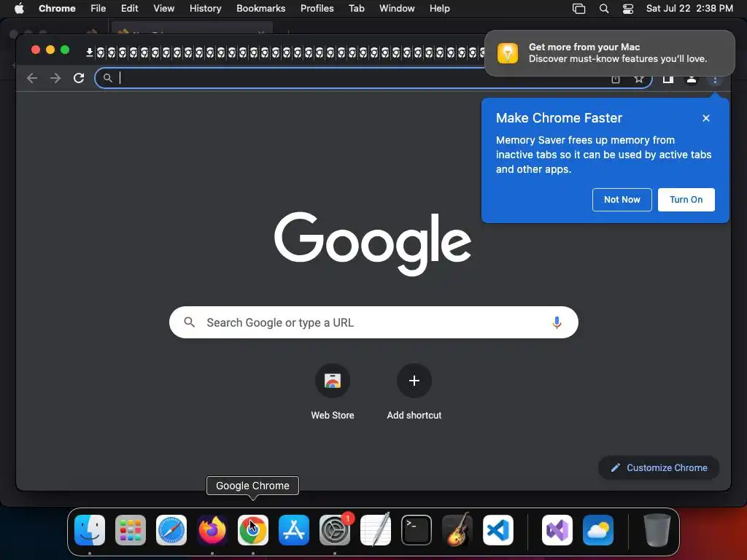
Task: Open the View menu
Action: click(x=164, y=9)
